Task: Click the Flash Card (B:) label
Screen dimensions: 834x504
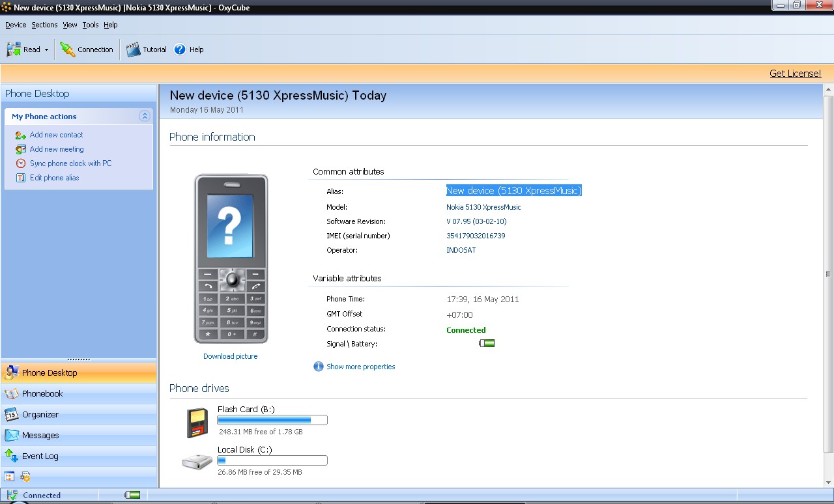Action: [x=246, y=409]
